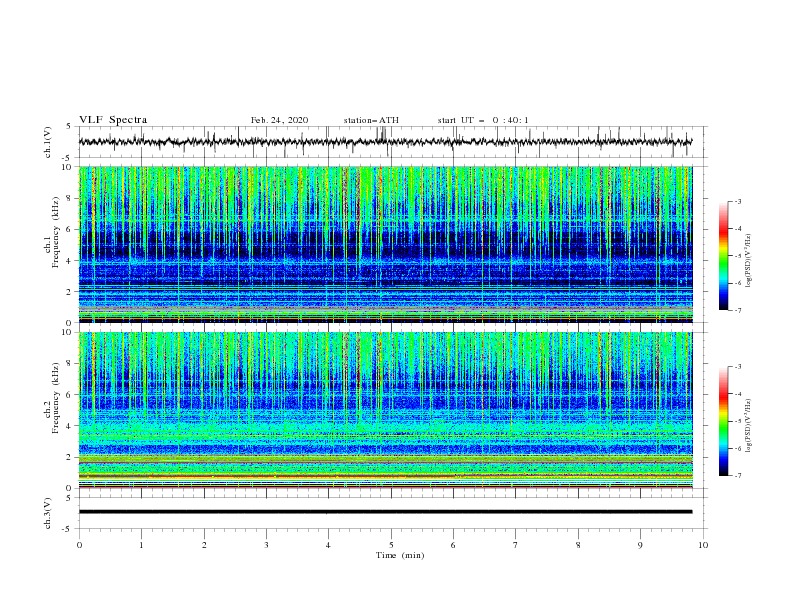Viewport: 792px width, 612px height.
Task: Select the date text "Feb. 24, 2020"
Action: [279, 120]
